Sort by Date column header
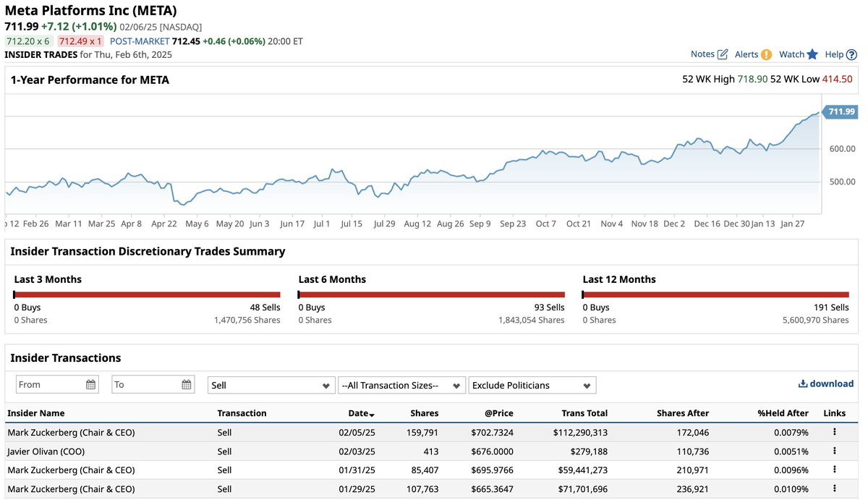Image resolution: width=868 pixels, height=500 pixels. 361,413
